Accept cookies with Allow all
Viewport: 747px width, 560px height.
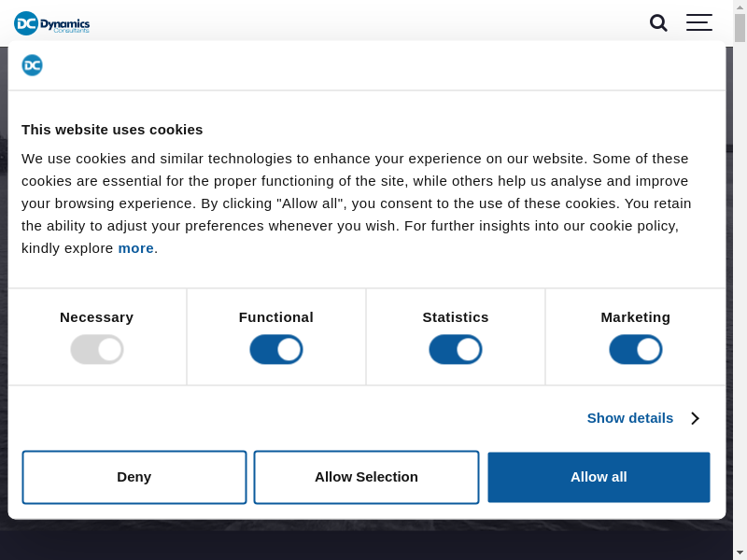[599, 477]
